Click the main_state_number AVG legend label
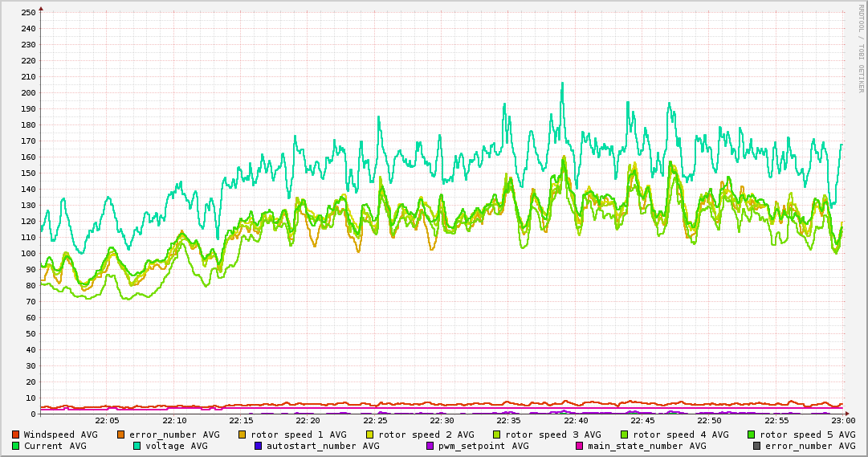This screenshot has width=868, height=457. point(647,446)
